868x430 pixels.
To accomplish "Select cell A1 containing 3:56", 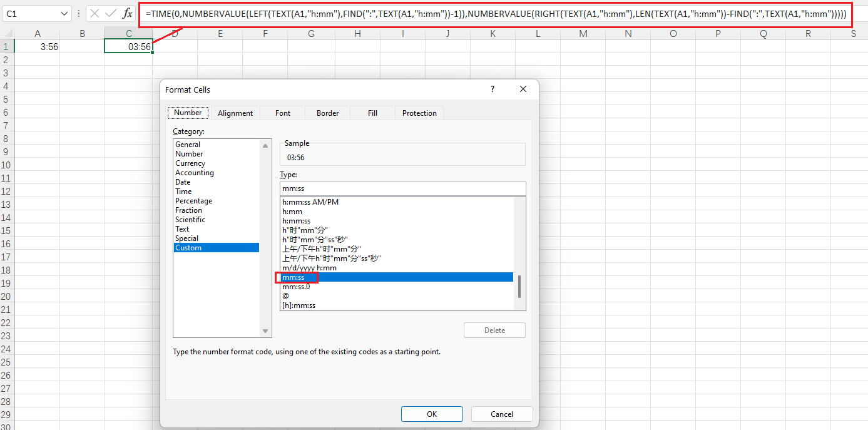I will coord(37,46).
